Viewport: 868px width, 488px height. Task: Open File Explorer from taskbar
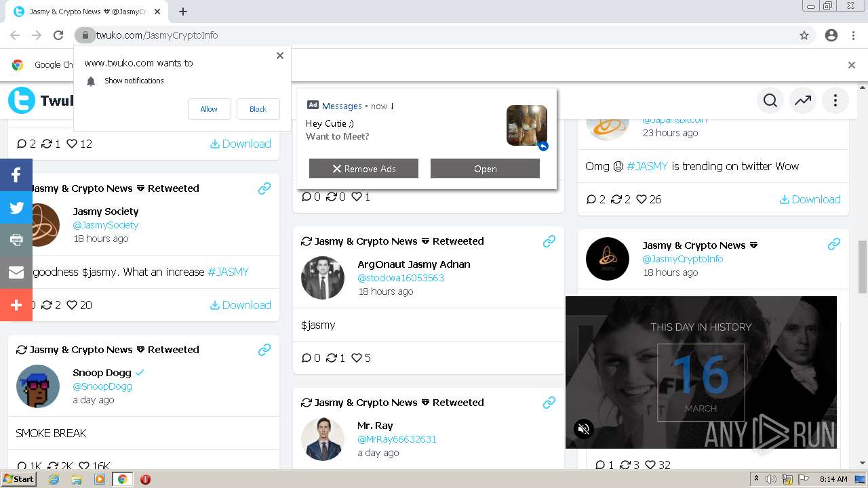point(77,479)
